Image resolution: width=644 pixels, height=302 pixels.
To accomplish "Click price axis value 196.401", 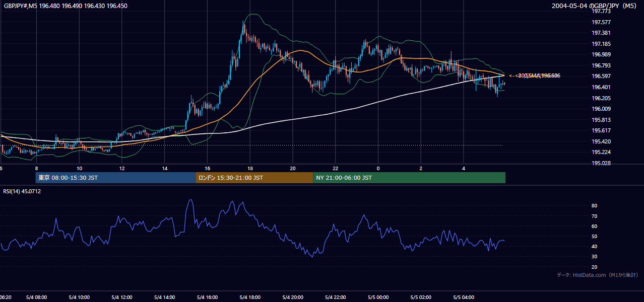I will tap(601, 87).
